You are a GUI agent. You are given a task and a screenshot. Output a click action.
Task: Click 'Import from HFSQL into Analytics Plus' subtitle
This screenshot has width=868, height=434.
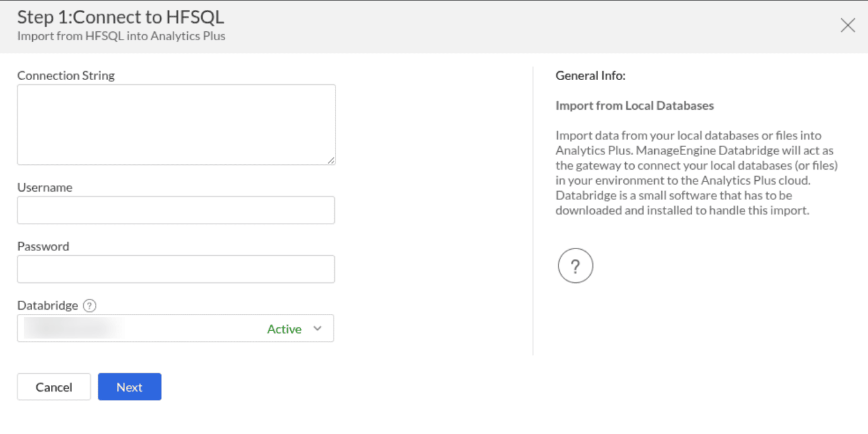point(121,36)
